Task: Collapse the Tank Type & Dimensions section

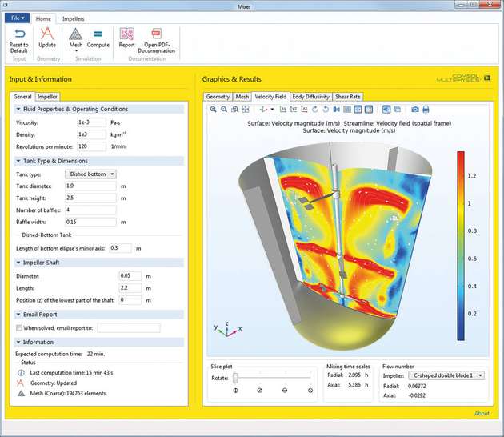Action: pos(18,161)
